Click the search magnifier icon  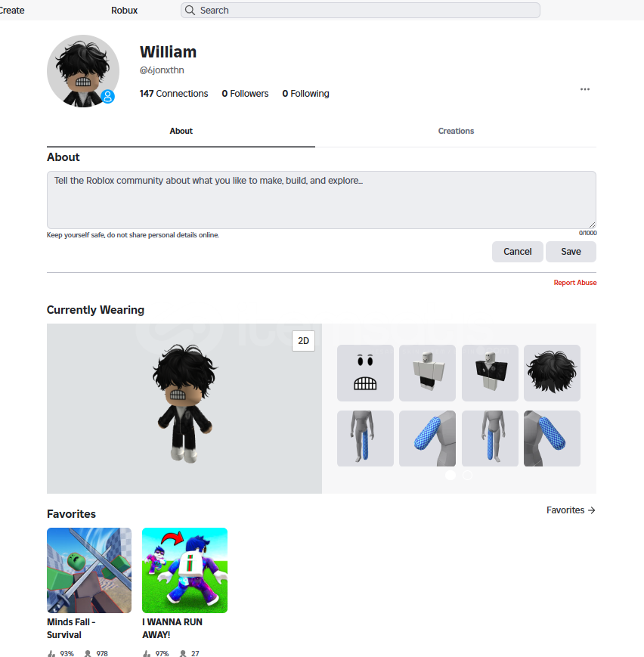point(190,10)
